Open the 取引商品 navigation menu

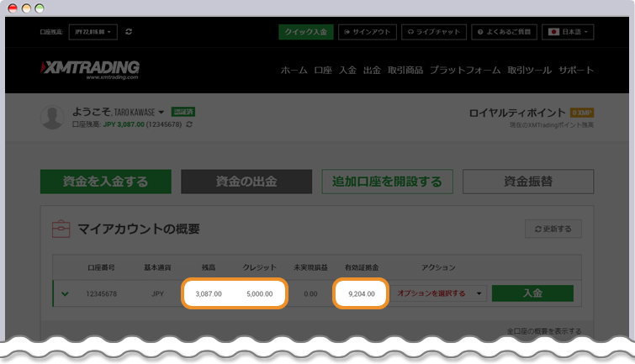pos(405,71)
